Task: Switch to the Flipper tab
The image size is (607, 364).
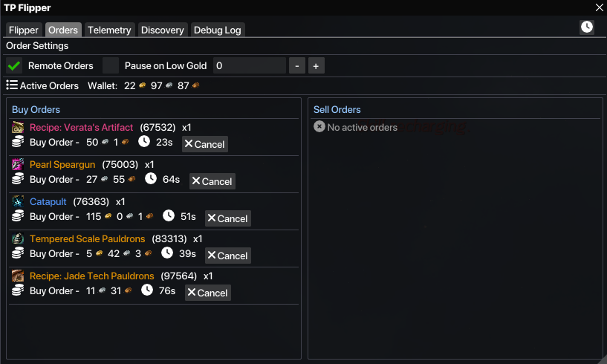Action: 24,30
